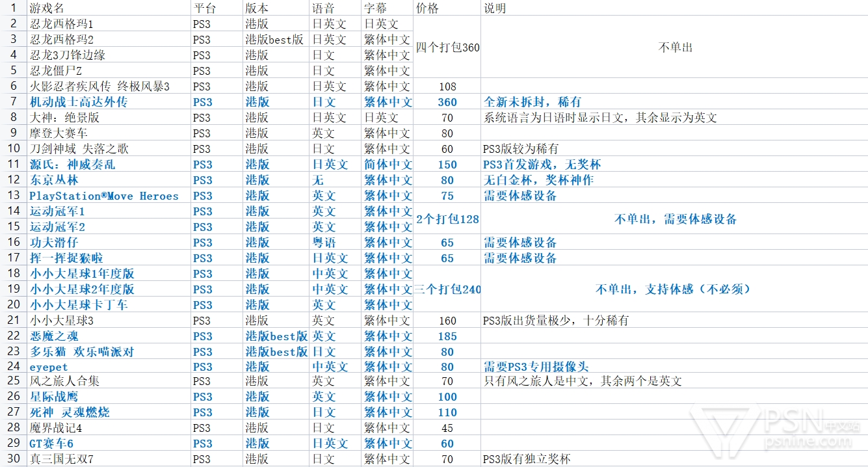Screen dimensions: 868x467
Task: Click row header number 15
Action: [14, 226]
